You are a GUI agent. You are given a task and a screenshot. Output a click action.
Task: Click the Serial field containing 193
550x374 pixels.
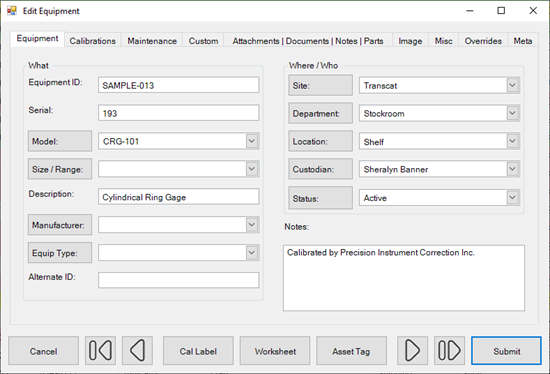pyautogui.click(x=179, y=113)
